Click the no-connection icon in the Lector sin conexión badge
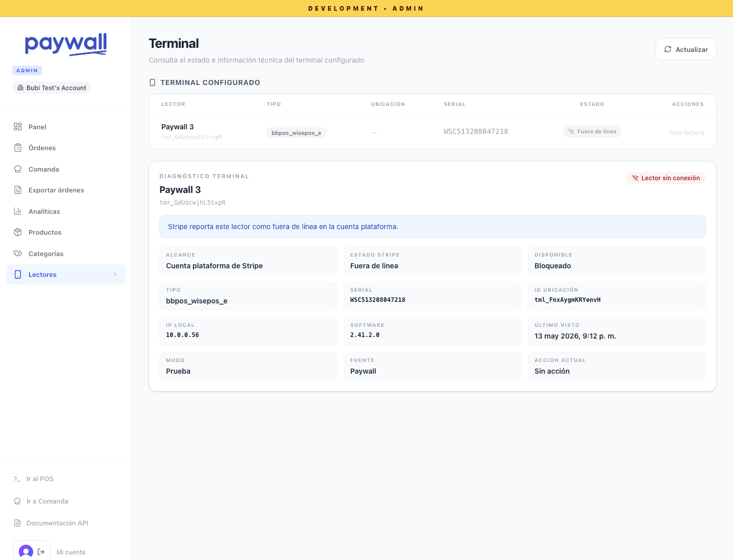 (x=635, y=178)
